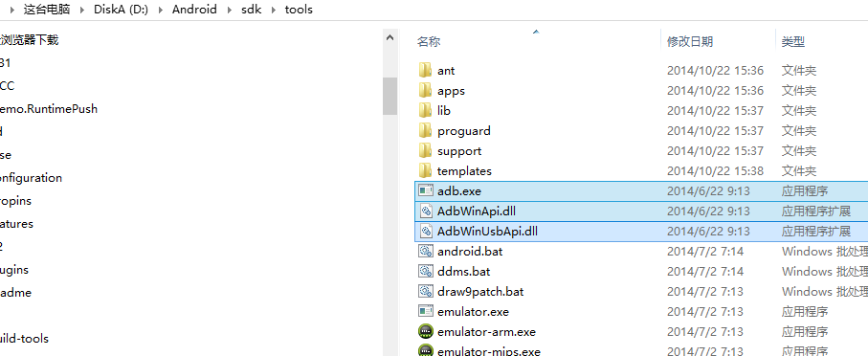The image size is (868, 356).
Task: Select the ant folder icon
Action: [x=425, y=70]
